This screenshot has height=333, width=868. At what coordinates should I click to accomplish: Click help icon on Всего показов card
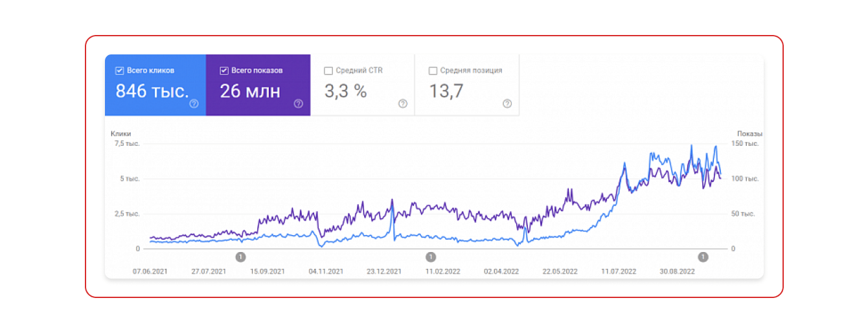click(298, 104)
